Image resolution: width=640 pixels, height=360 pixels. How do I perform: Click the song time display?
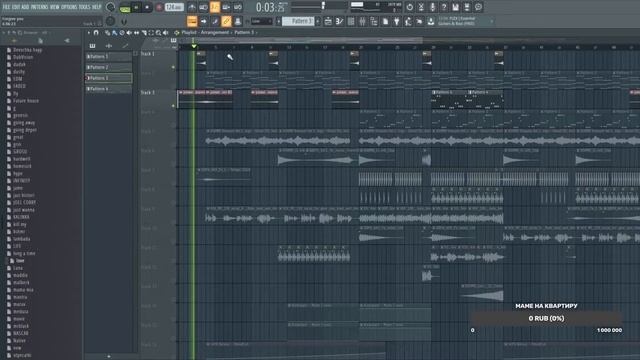coord(270,7)
